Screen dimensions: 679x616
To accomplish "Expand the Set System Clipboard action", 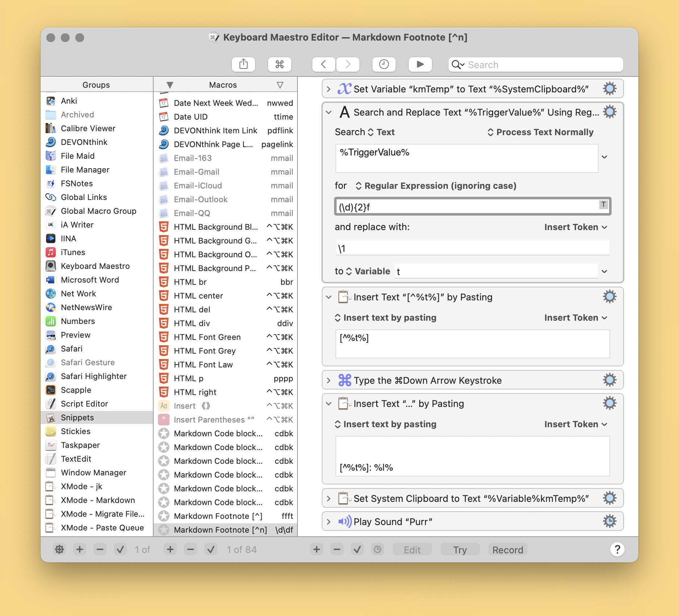I will click(329, 499).
